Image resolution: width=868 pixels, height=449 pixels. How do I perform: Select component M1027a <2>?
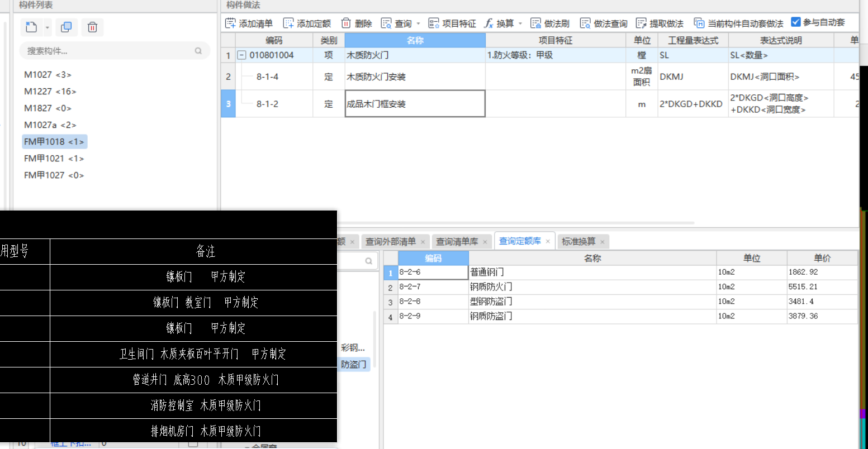pyautogui.click(x=50, y=125)
